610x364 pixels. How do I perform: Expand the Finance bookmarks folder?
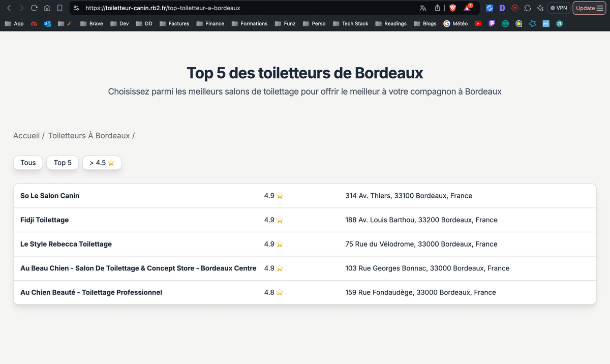click(x=210, y=23)
